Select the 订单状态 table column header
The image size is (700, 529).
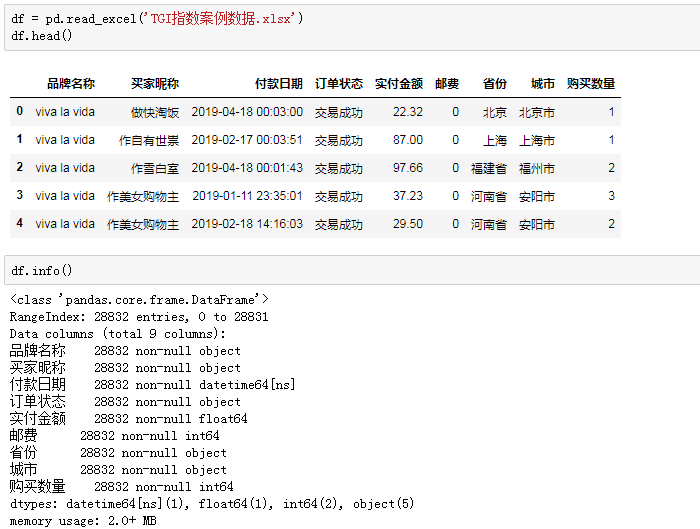point(339,84)
